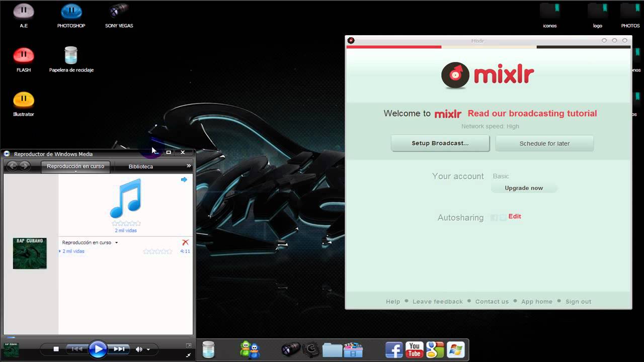
Task: Open the logo desktop folder
Action: click(x=598, y=15)
